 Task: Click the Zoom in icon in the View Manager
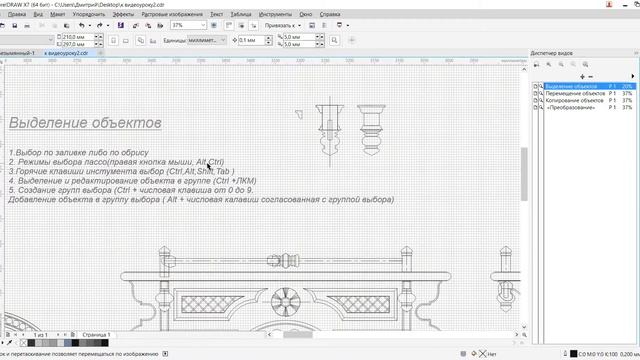[x=549, y=64]
